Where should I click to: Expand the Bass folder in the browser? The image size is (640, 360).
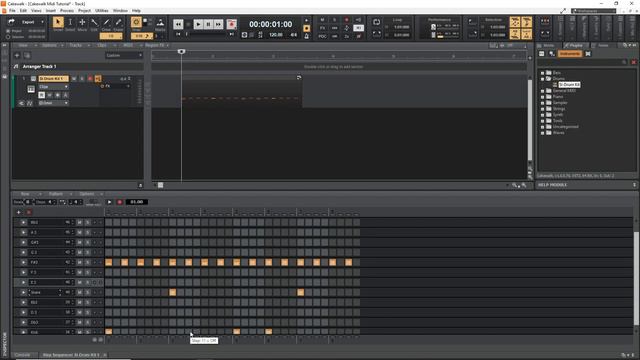pyautogui.click(x=542, y=73)
